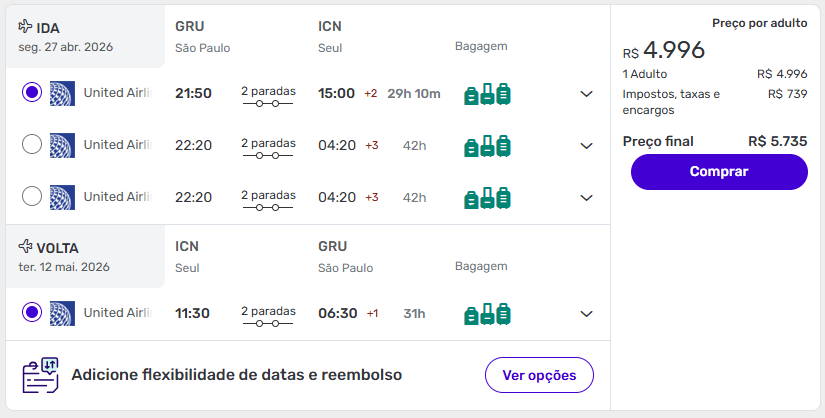Click the Ver opções button
This screenshot has width=825, height=418.
coord(539,375)
